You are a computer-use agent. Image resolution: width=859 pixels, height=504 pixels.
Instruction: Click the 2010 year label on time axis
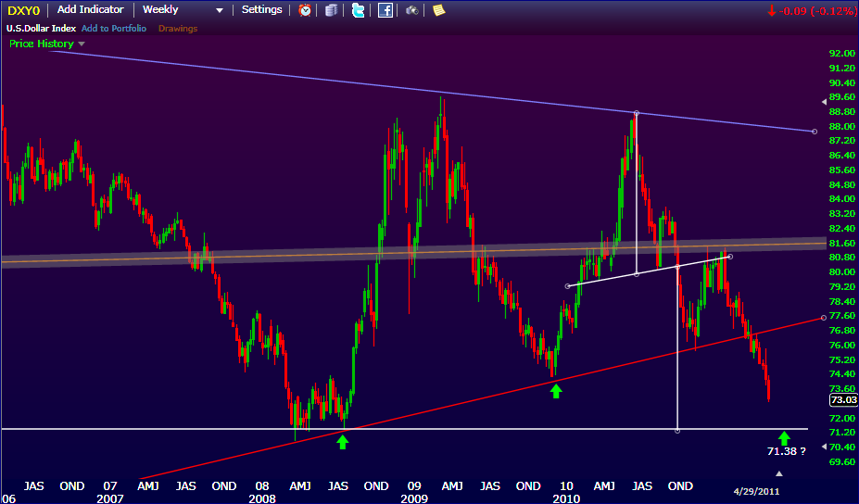click(x=566, y=498)
